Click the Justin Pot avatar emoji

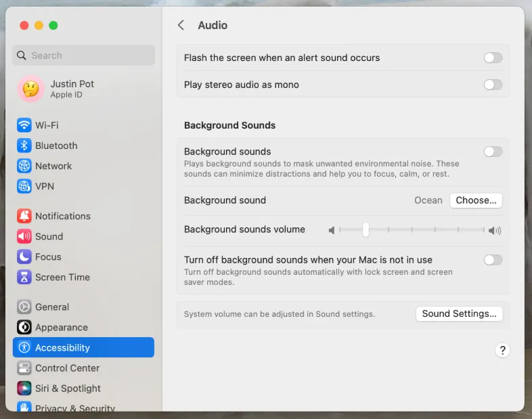[x=31, y=89]
